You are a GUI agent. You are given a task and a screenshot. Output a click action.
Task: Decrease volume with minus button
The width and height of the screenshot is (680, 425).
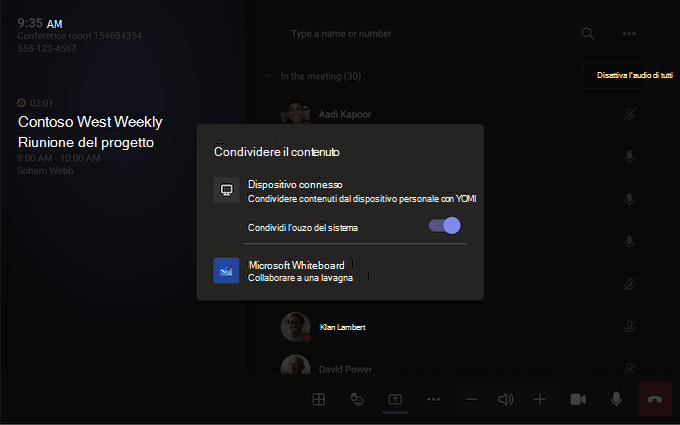tap(472, 399)
